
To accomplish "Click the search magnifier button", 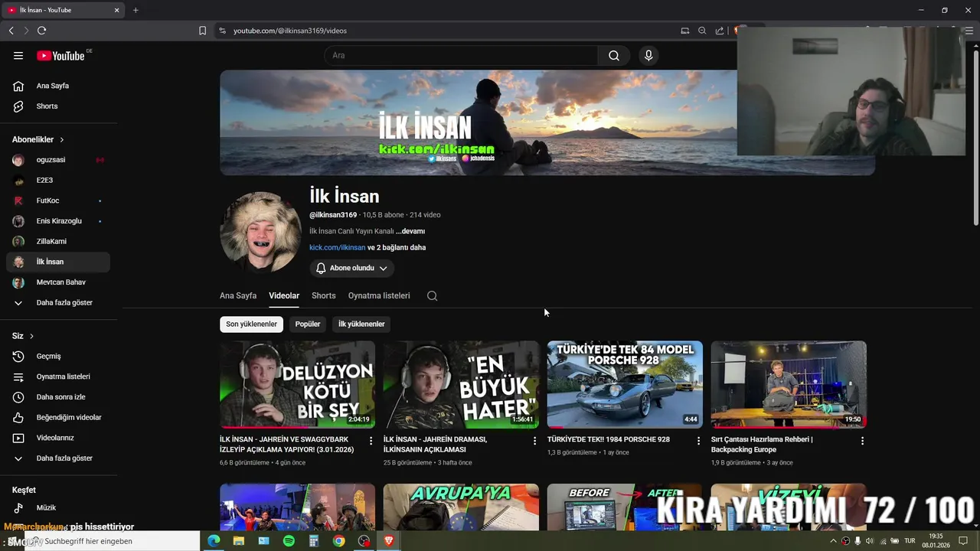I will [614, 55].
